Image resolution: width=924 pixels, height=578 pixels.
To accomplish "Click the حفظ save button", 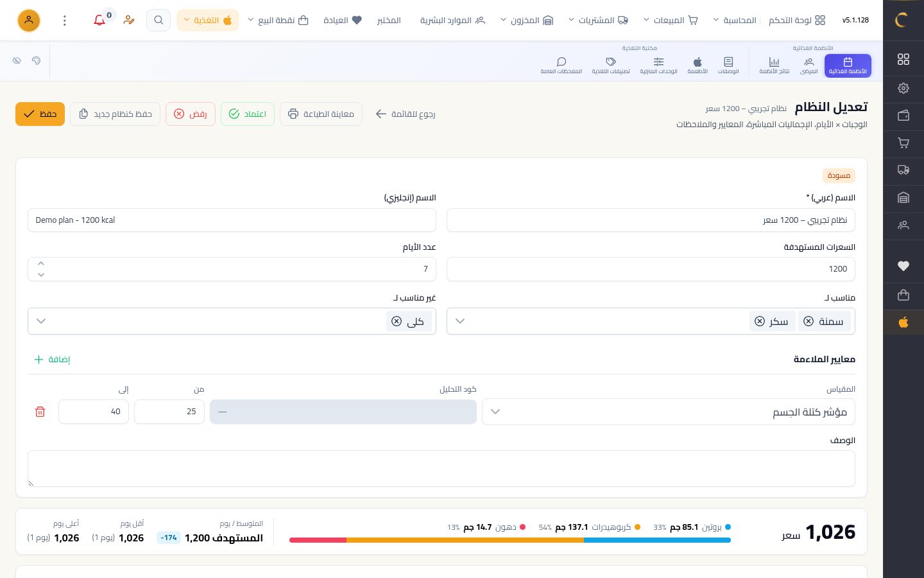I will (40, 114).
